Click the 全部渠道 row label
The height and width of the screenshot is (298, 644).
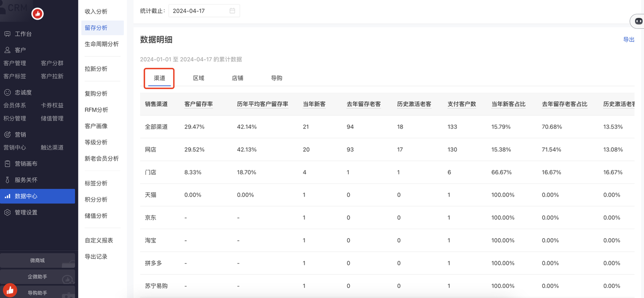pos(156,127)
